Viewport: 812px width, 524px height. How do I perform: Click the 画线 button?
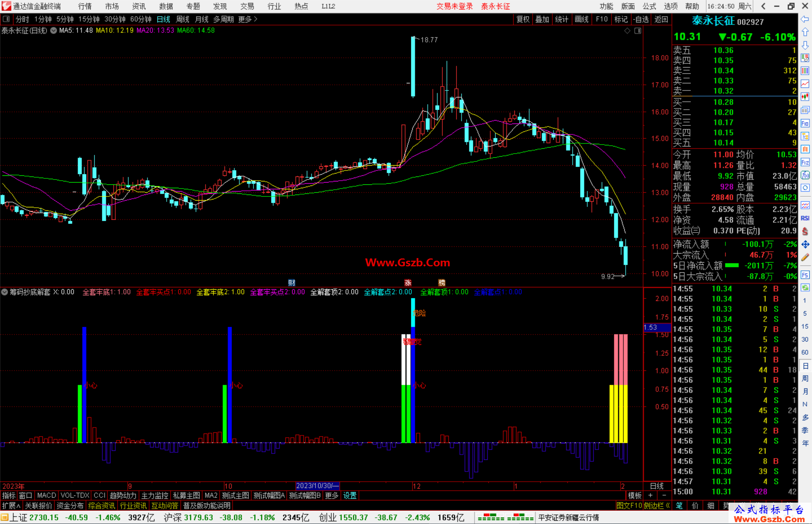(x=582, y=19)
